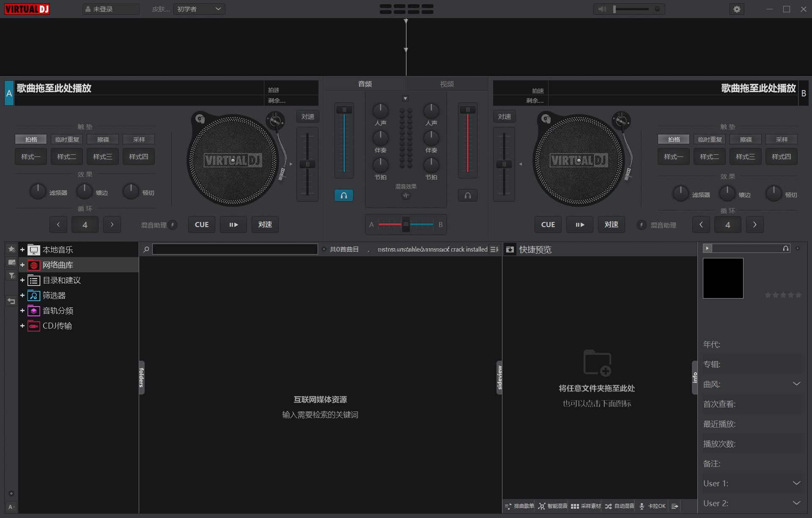Click the search magnifier icon
The image size is (812, 518).
tap(146, 249)
